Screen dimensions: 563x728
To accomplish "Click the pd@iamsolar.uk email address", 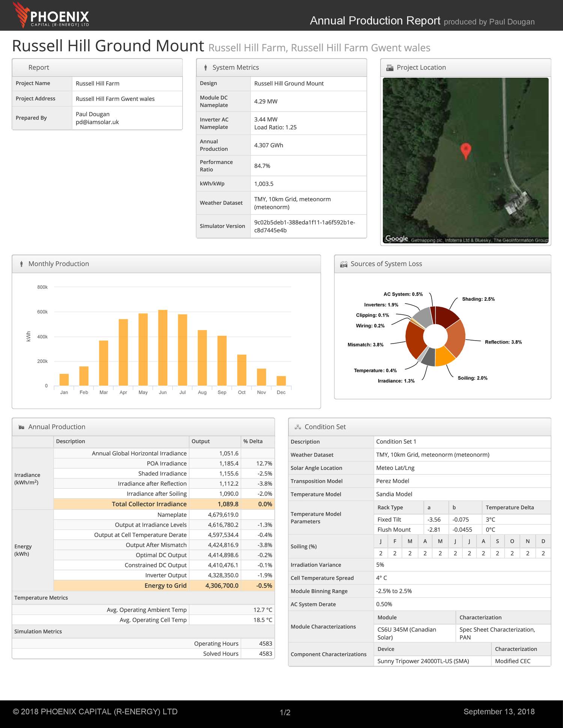I will pos(97,122).
